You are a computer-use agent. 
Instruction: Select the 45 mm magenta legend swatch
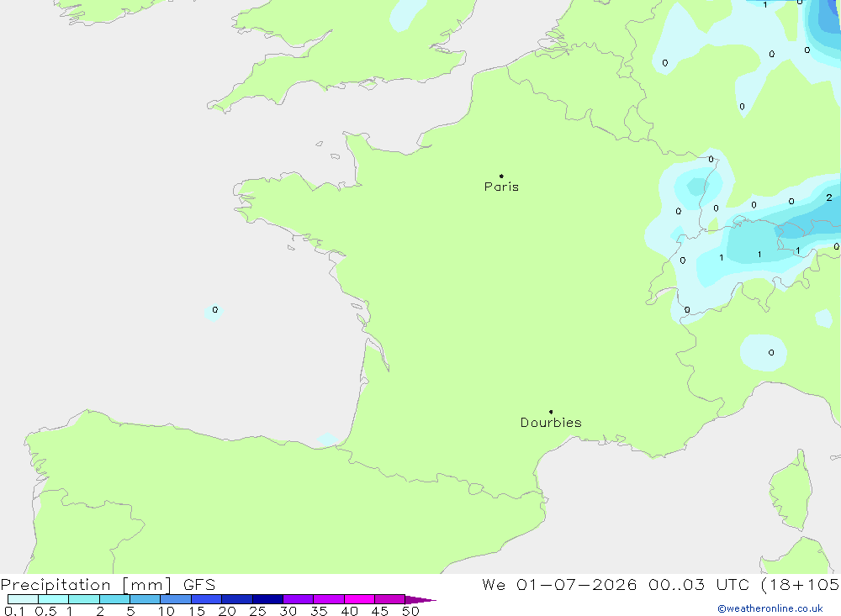point(389,599)
